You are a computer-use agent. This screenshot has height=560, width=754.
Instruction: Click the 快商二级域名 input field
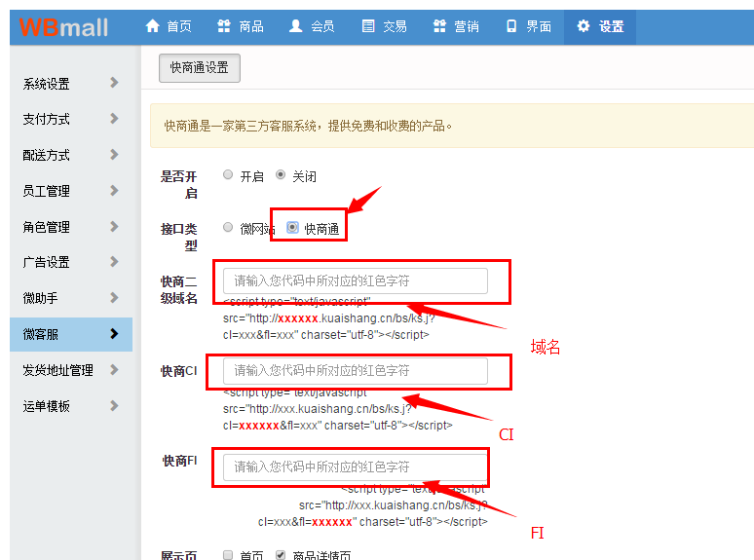(x=356, y=280)
